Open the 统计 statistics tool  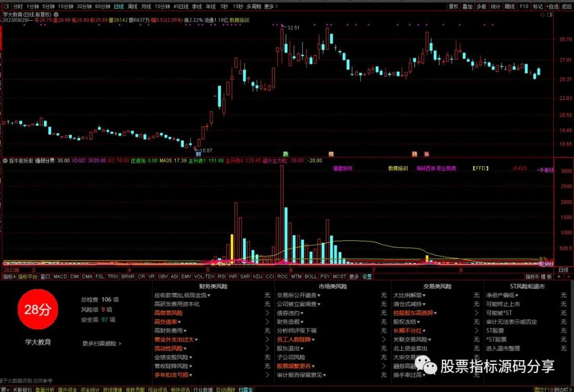point(495,6)
